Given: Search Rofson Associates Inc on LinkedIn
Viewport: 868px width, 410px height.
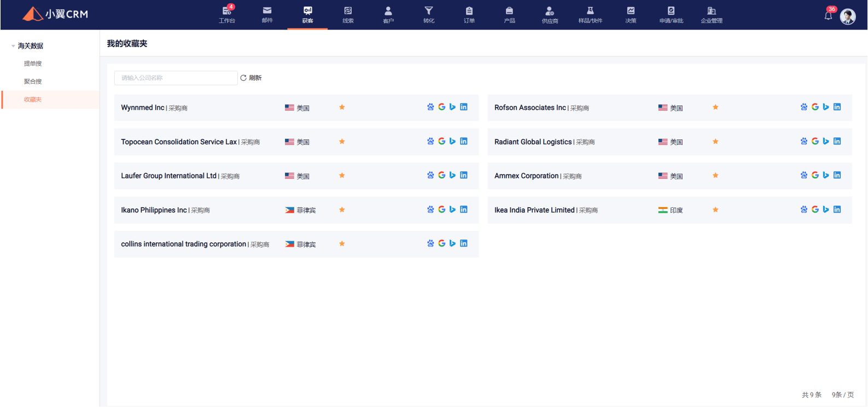Looking at the screenshot, I should point(837,107).
